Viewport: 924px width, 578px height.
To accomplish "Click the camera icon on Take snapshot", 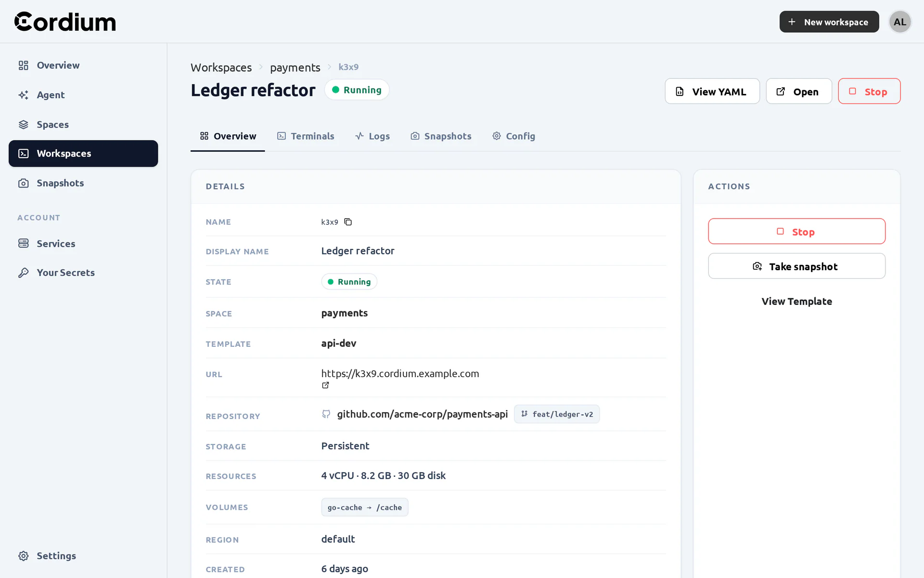I will click(x=757, y=266).
